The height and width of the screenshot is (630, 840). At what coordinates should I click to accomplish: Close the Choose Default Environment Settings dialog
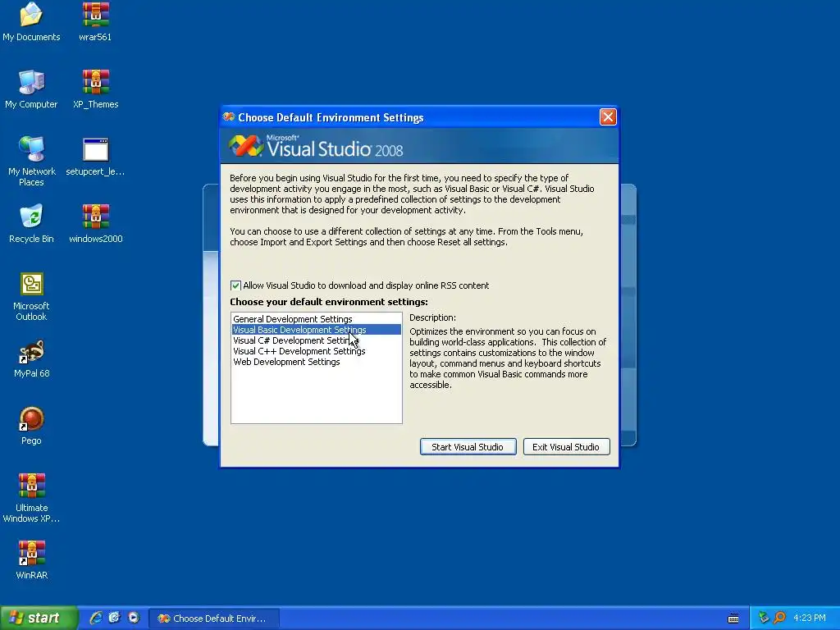608,116
